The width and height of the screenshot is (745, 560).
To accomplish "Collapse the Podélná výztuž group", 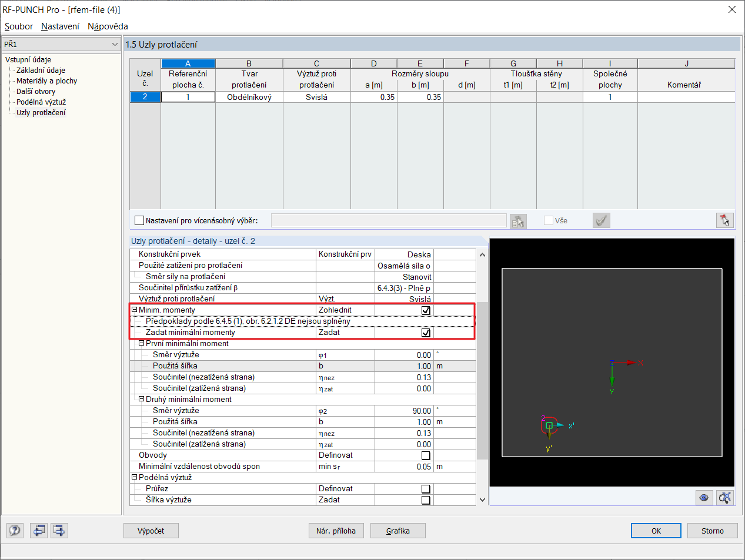I will pos(134,477).
